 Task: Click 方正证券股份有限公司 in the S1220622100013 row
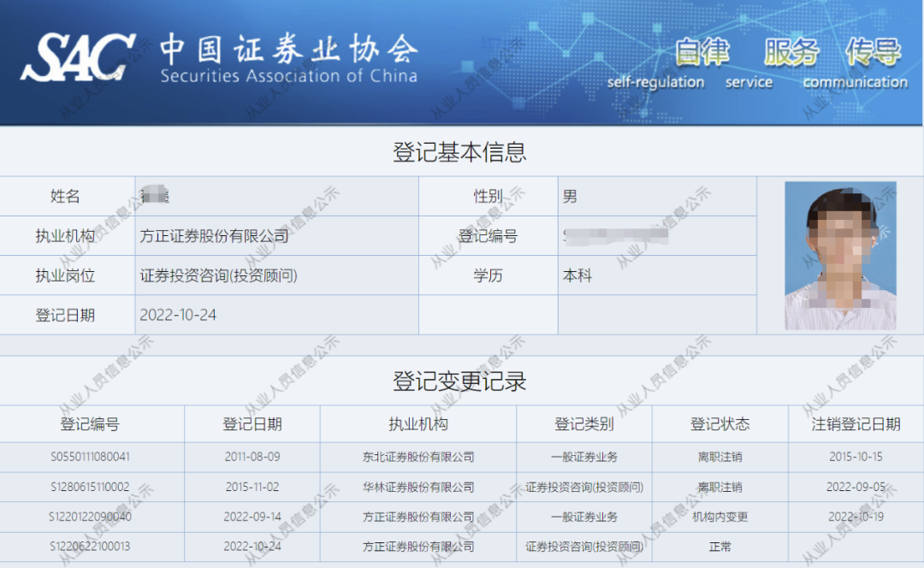(418, 547)
